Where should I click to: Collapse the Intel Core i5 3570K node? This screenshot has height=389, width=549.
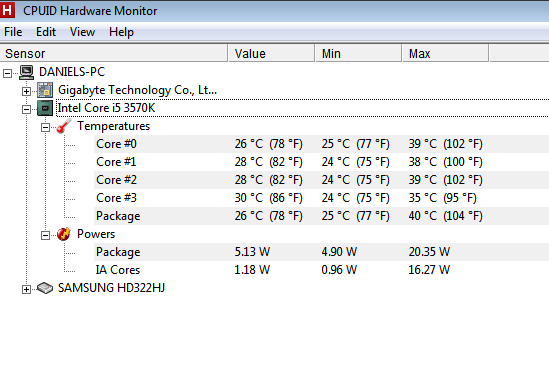(26, 109)
